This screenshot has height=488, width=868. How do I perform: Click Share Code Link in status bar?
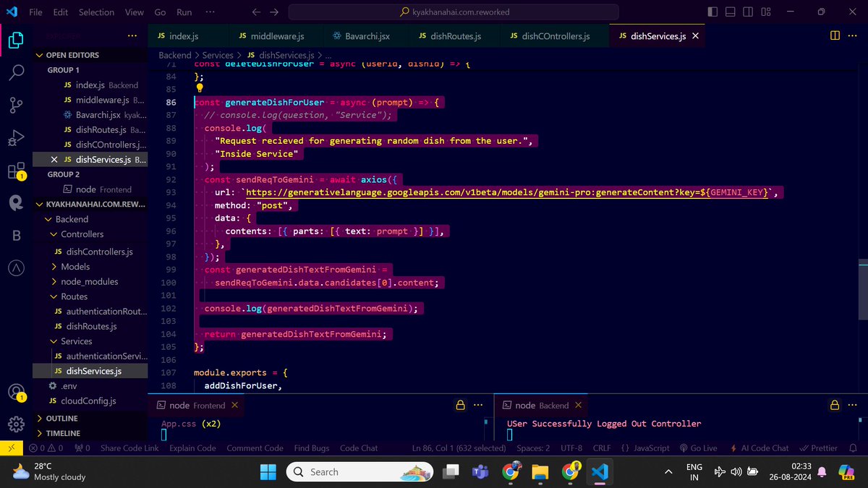click(129, 448)
